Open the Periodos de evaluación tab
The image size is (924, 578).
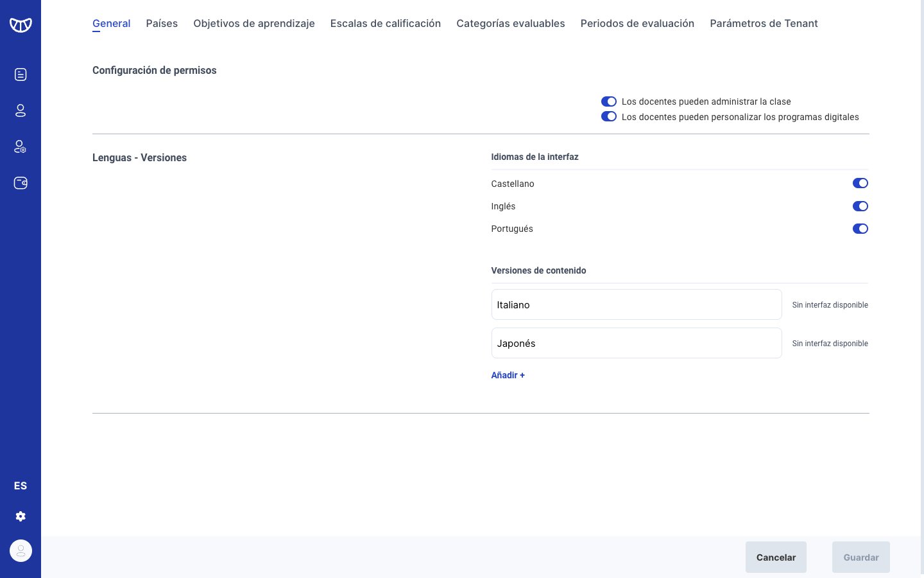tap(637, 24)
